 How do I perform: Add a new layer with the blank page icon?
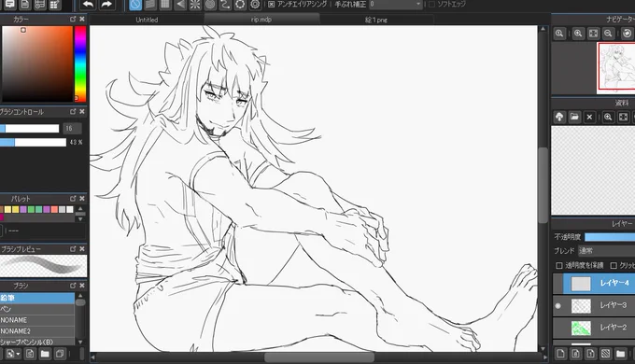(x=560, y=354)
